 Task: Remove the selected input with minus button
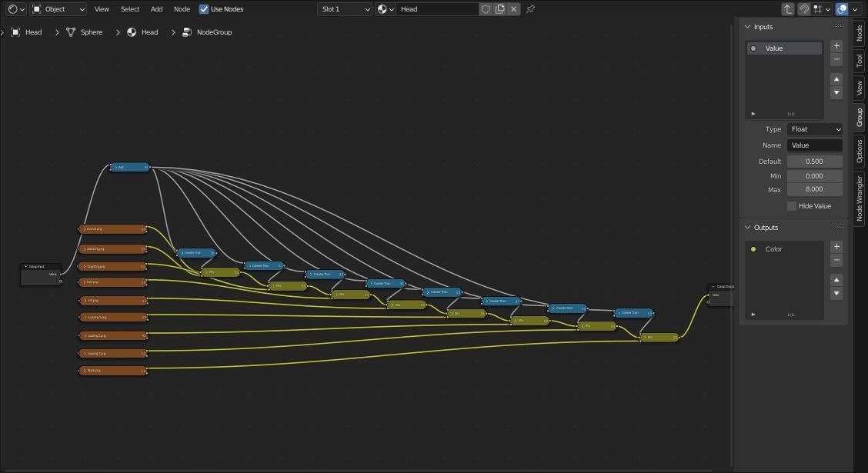pos(836,59)
